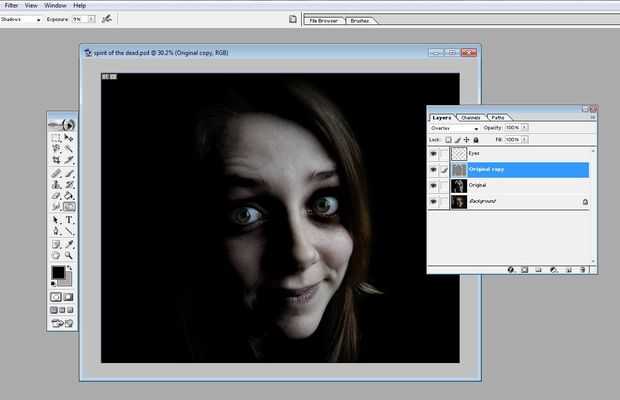Switch to standard screen mode
The width and height of the screenshot is (620, 400).
pyautogui.click(x=54, y=310)
